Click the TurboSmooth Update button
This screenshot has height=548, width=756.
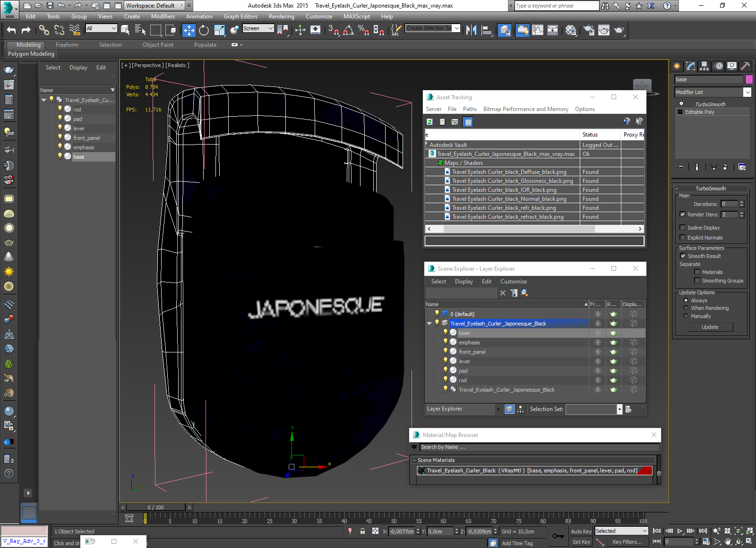(x=710, y=327)
